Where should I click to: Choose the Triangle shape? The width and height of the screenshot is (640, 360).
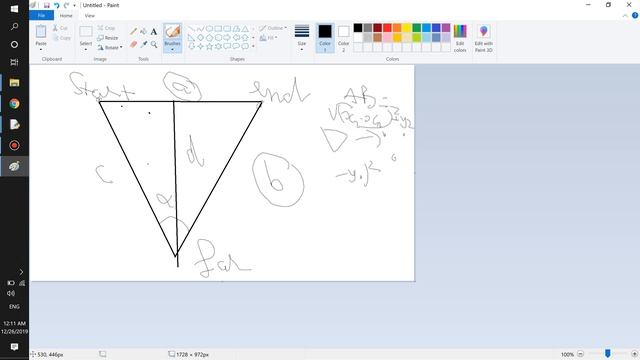click(245, 29)
